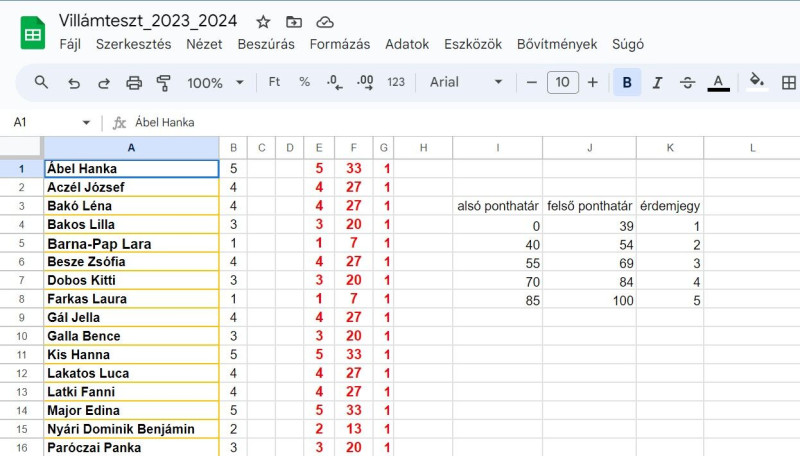
Task: Click the select-all corner box
Action: tap(21, 147)
